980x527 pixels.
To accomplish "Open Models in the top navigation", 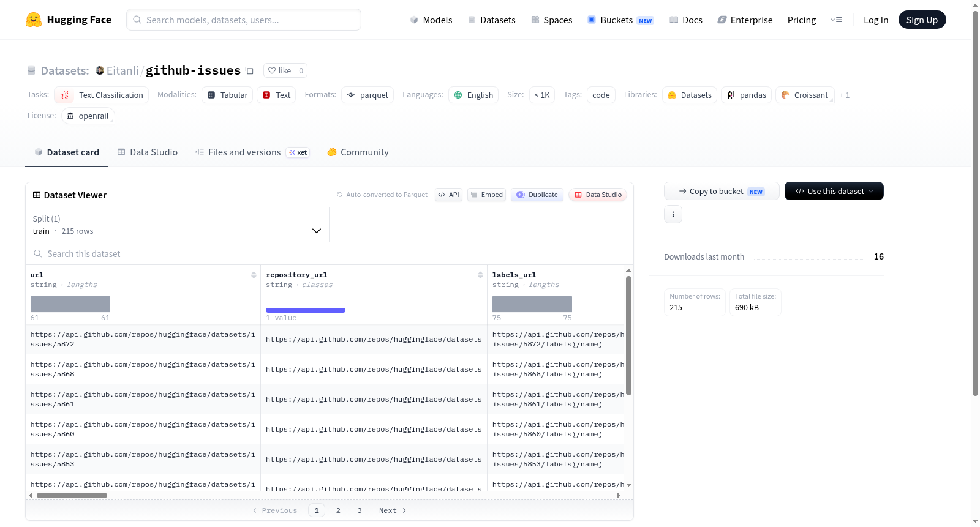I will click(x=431, y=20).
